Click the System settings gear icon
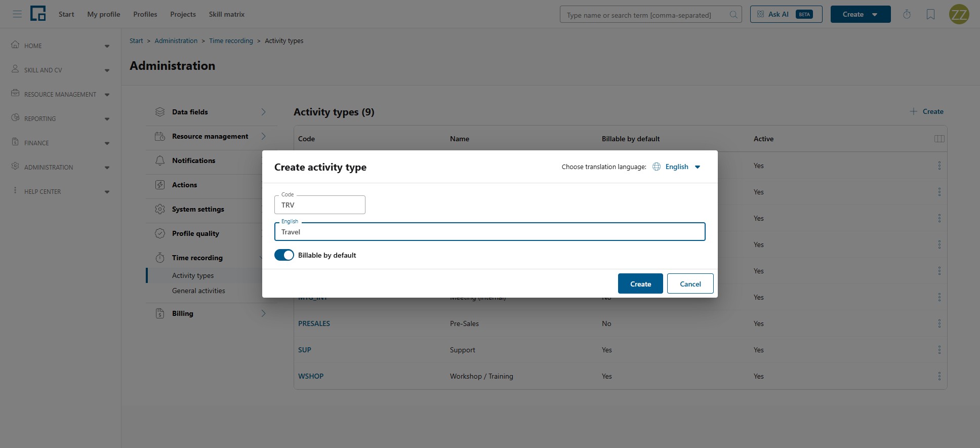This screenshot has width=980, height=448. (x=160, y=209)
